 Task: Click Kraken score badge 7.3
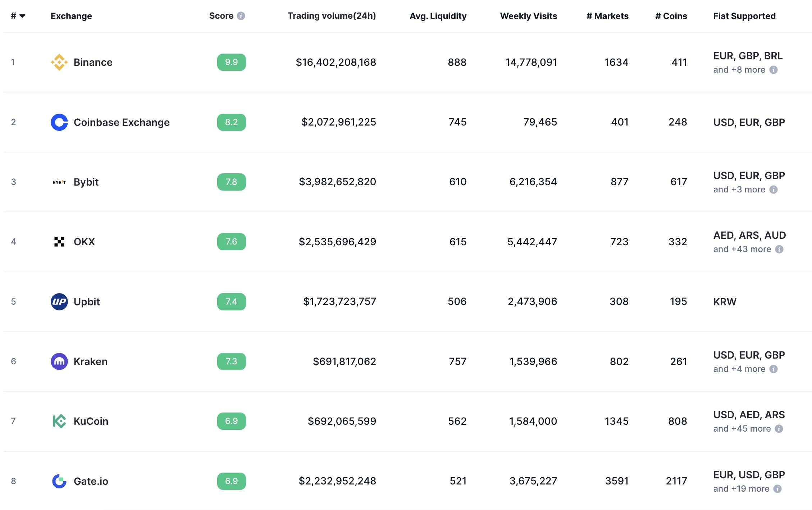tap(232, 361)
